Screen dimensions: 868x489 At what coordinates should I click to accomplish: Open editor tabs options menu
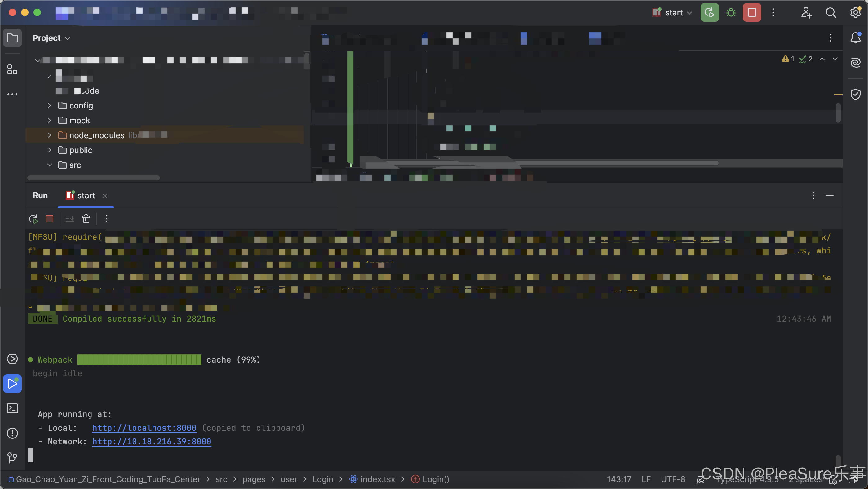click(831, 38)
